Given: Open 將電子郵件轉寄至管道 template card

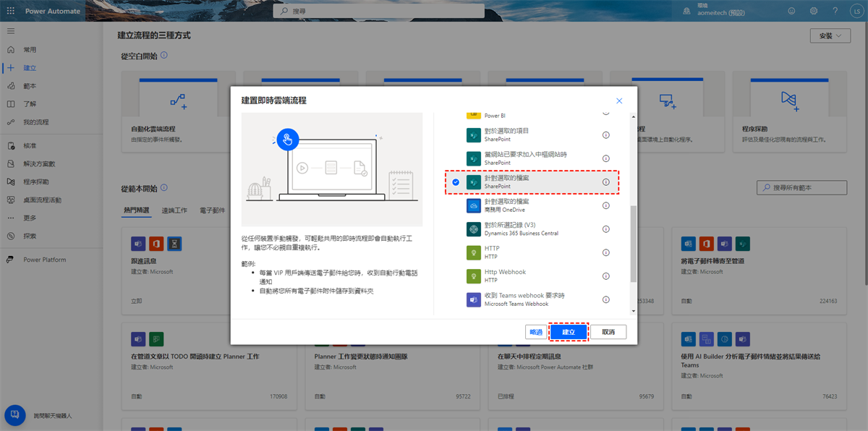Looking at the screenshot, I should tap(758, 270).
